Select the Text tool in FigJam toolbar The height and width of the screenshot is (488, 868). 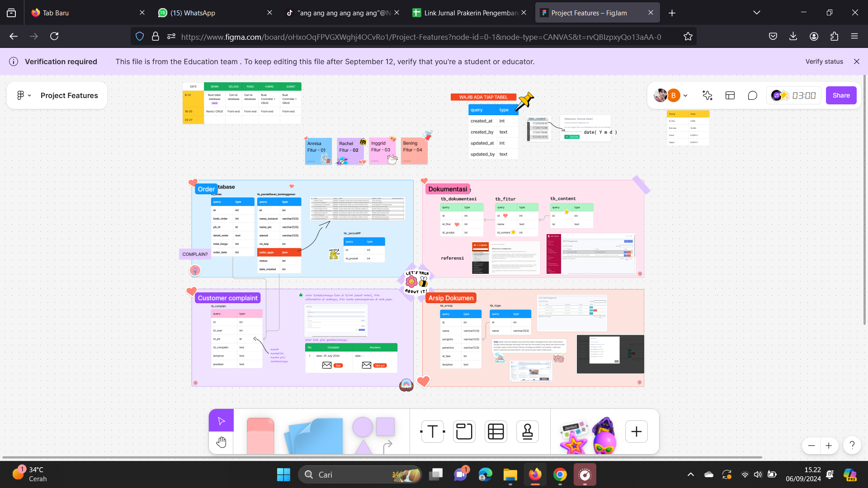pyautogui.click(x=432, y=432)
